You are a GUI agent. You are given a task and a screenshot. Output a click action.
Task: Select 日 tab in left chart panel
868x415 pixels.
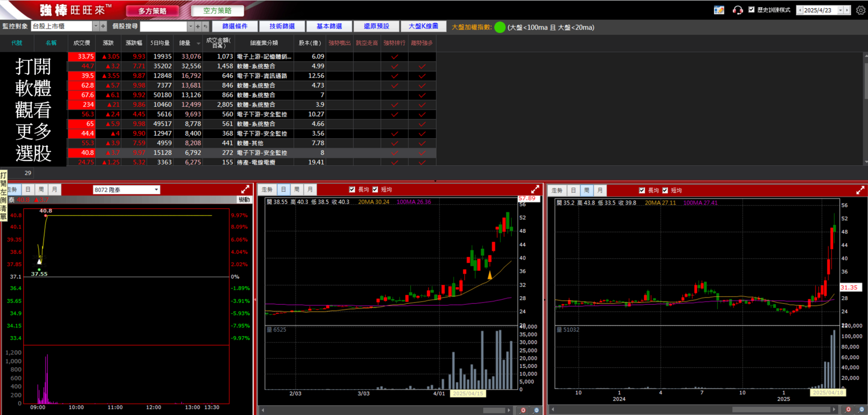28,189
